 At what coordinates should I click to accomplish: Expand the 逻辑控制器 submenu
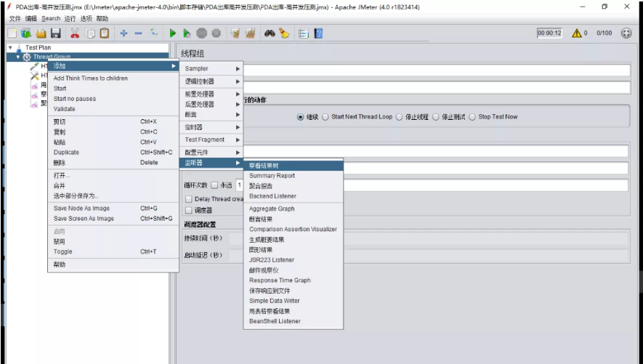click(211, 81)
